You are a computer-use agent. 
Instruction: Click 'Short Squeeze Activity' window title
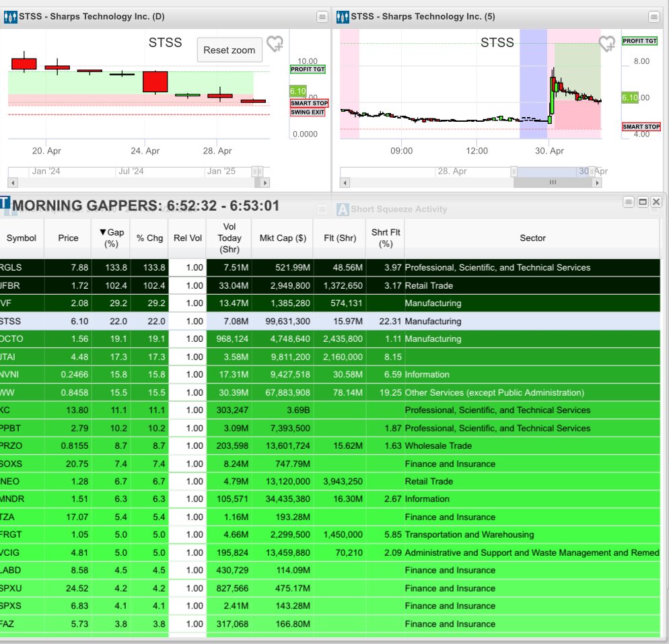tap(399, 209)
